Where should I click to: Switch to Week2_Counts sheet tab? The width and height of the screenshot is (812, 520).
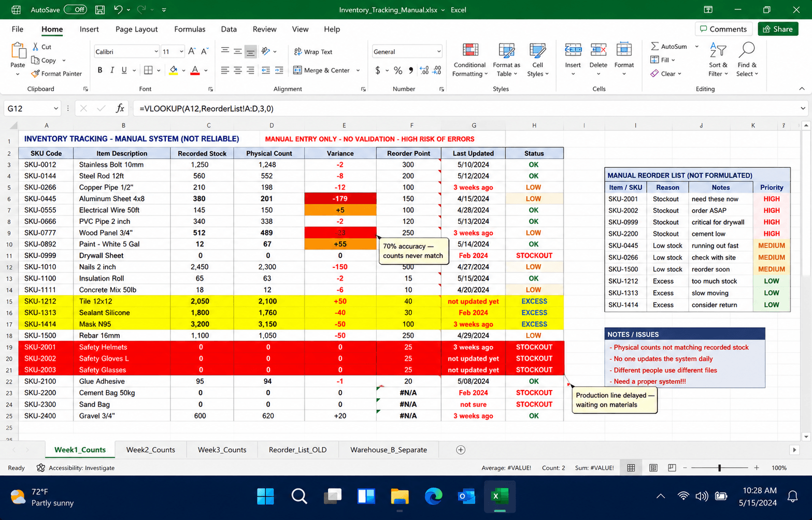click(x=151, y=450)
